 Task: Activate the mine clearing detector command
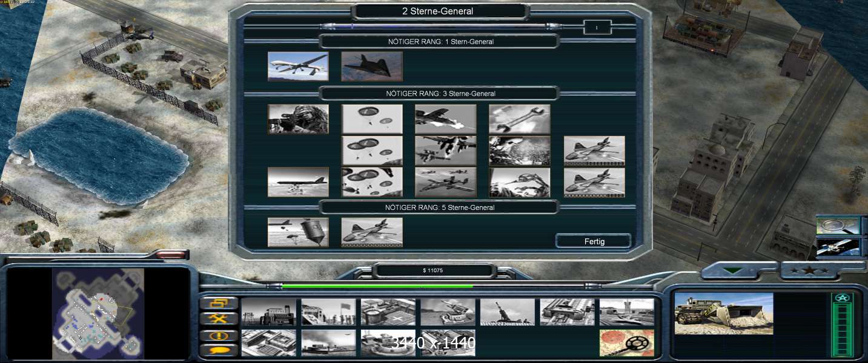click(x=627, y=342)
